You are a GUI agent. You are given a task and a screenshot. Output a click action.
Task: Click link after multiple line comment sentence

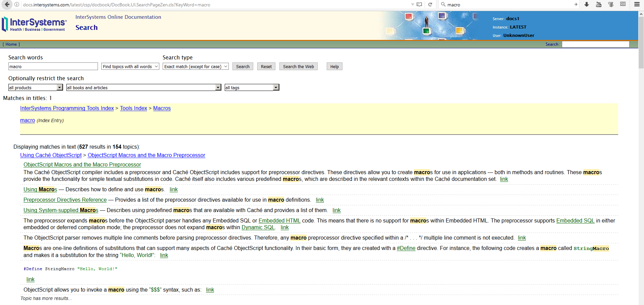522,238
